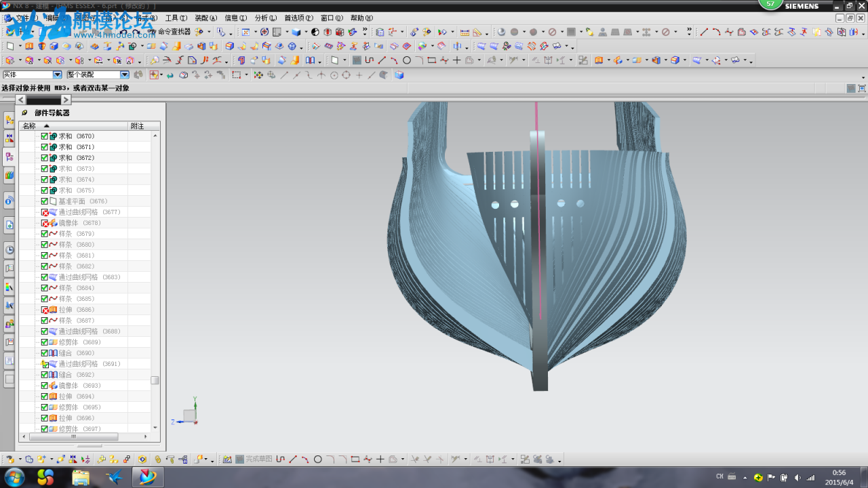Open the Windows Start menu
This screenshot has width=868, height=488.
[13, 476]
